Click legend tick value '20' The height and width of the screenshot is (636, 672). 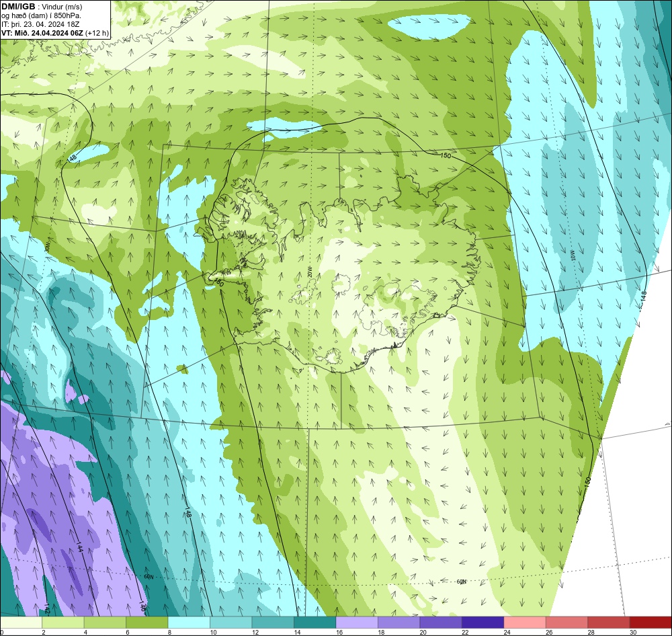tap(423, 632)
